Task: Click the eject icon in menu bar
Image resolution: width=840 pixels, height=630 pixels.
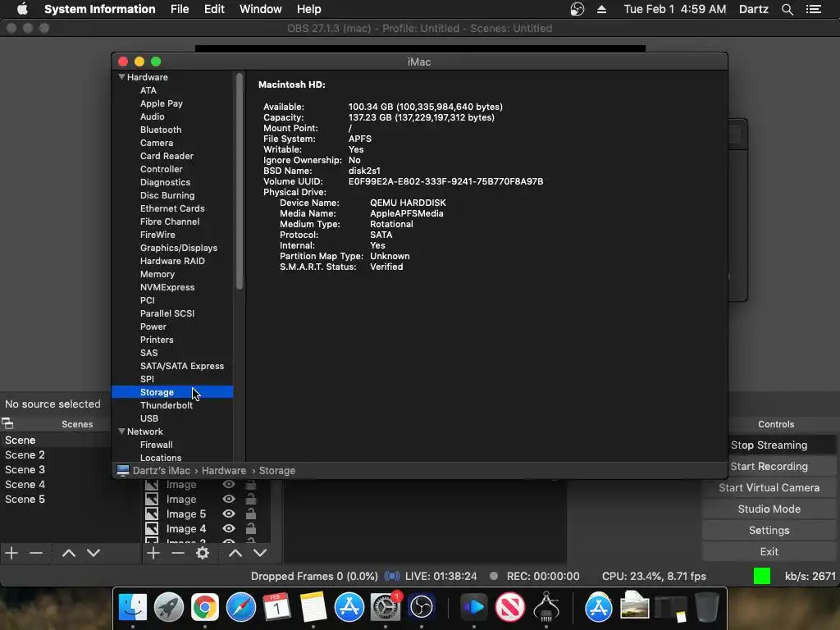Action: 601,9
